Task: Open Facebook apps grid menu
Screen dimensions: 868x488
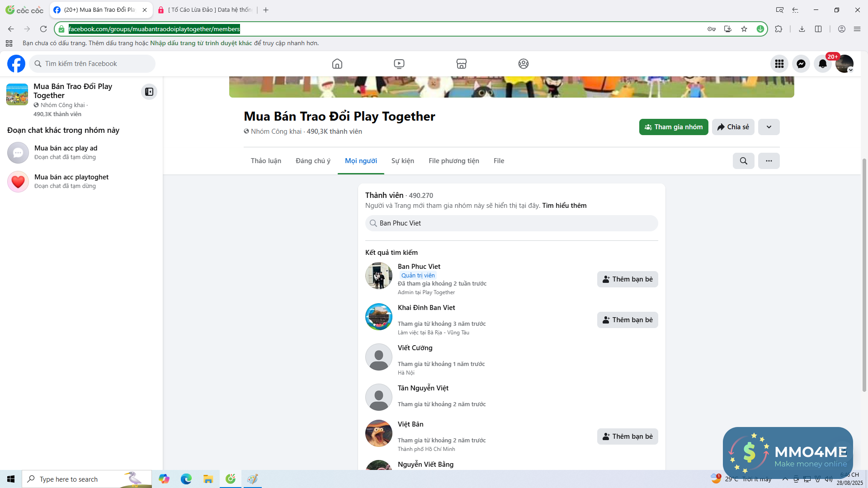Action: (x=779, y=64)
